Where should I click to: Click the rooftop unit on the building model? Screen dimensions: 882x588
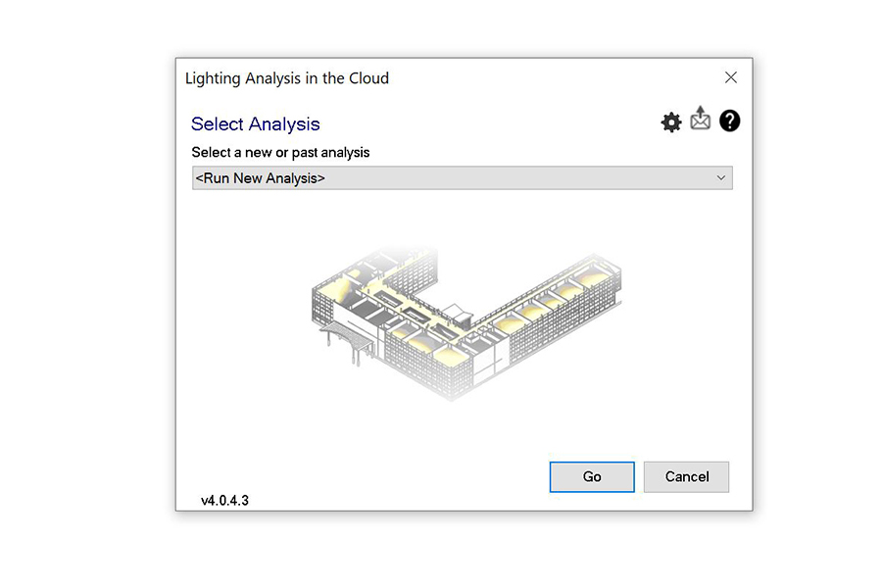point(457,312)
